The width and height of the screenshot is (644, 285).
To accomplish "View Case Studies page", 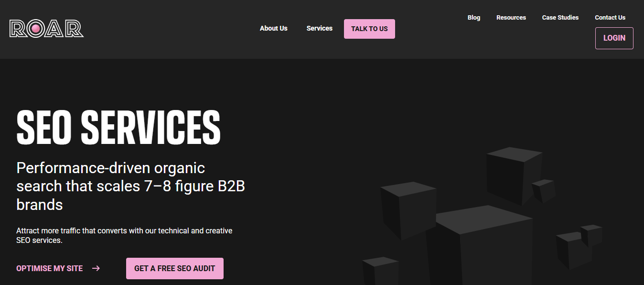I will click(x=560, y=18).
